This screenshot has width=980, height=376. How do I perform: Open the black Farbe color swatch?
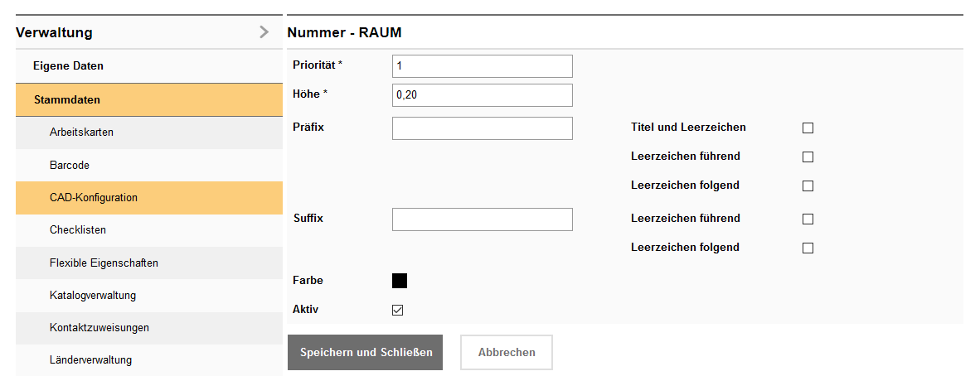(400, 281)
